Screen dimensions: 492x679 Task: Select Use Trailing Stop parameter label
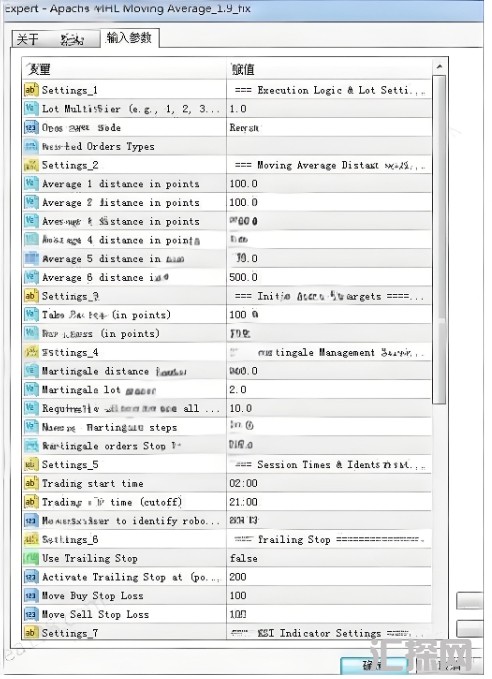click(x=90, y=558)
